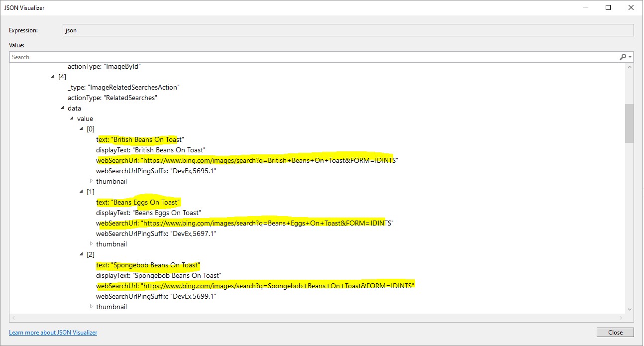Select actionType: "RelatedSearches" row
The image size is (644, 346).
pyautogui.click(x=112, y=98)
